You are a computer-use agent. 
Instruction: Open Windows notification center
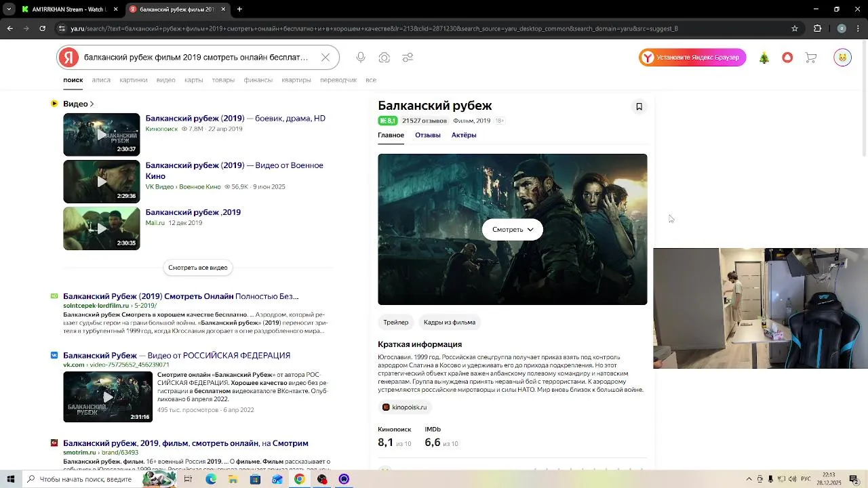click(854, 479)
